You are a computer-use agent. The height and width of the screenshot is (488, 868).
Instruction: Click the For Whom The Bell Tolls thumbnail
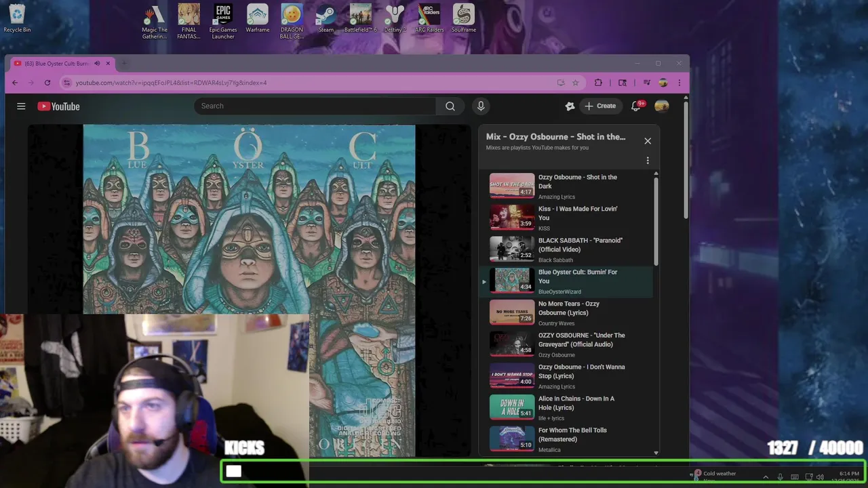[x=512, y=439]
